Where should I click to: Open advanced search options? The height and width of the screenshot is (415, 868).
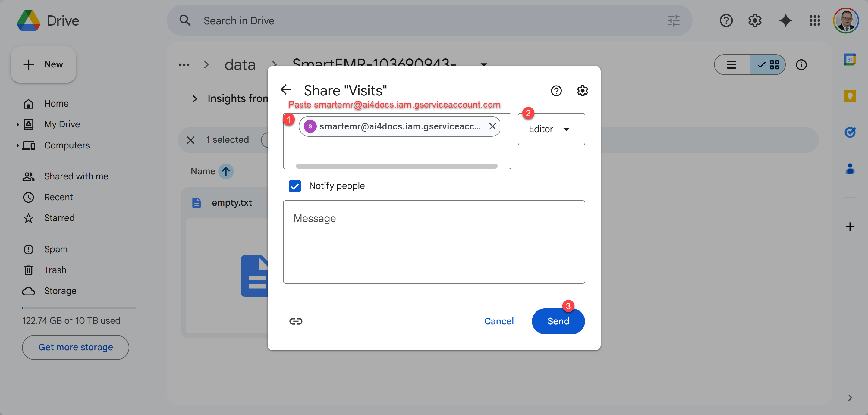673,20
